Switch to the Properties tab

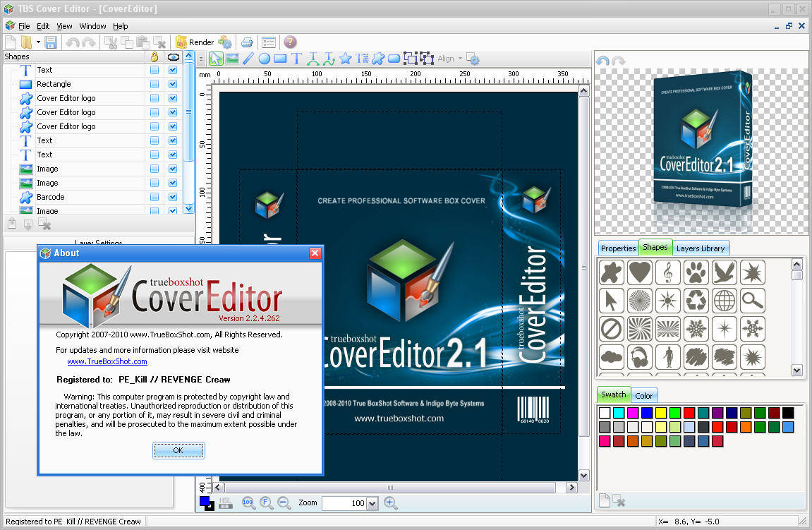618,248
